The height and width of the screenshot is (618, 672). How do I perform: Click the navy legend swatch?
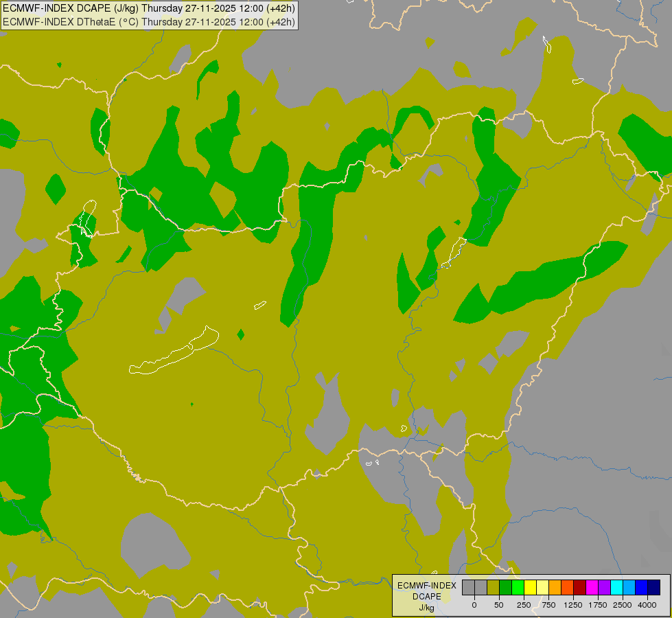(653, 587)
